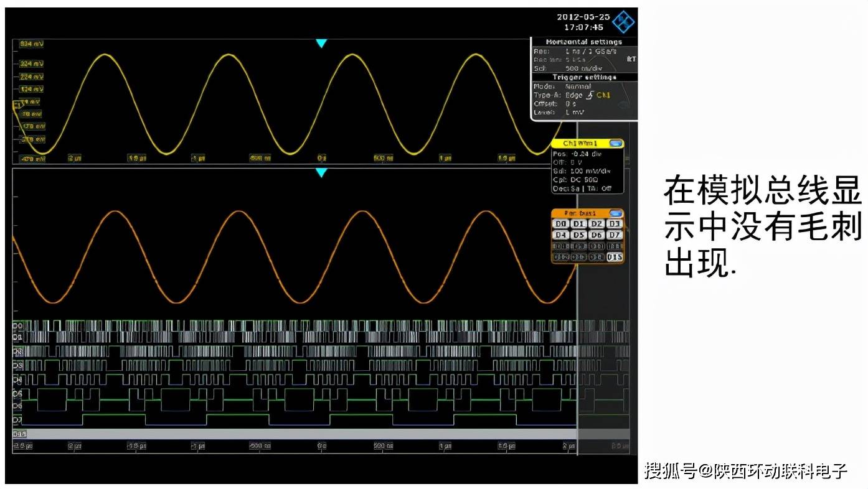Click the rising edge trigger slope icon
This screenshot has width=868, height=489.
click(589, 95)
